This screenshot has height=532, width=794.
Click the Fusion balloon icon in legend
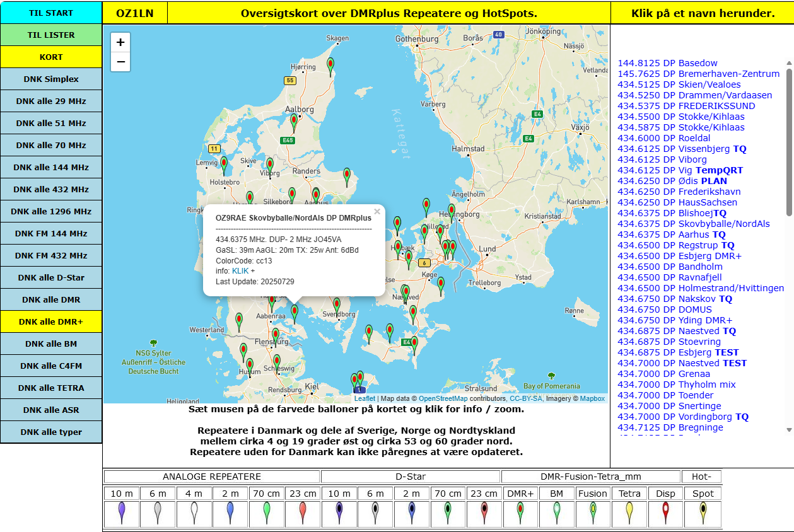point(593,513)
